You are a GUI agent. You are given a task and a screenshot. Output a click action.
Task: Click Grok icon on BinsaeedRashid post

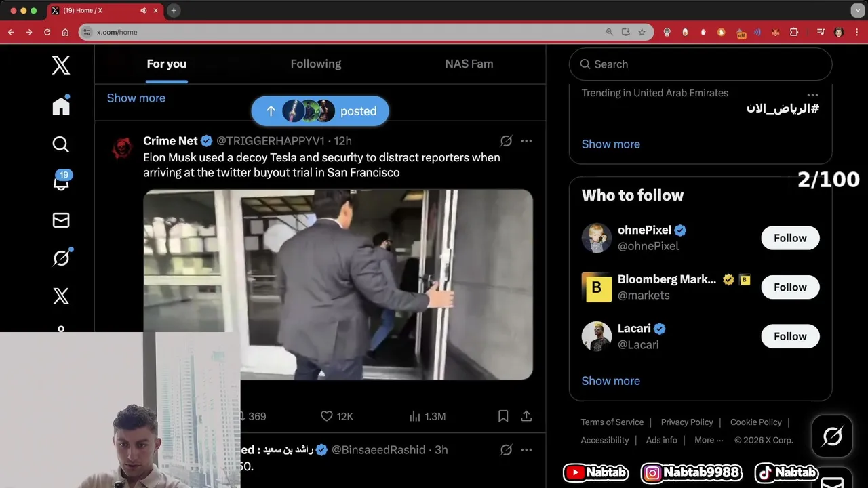(x=506, y=450)
